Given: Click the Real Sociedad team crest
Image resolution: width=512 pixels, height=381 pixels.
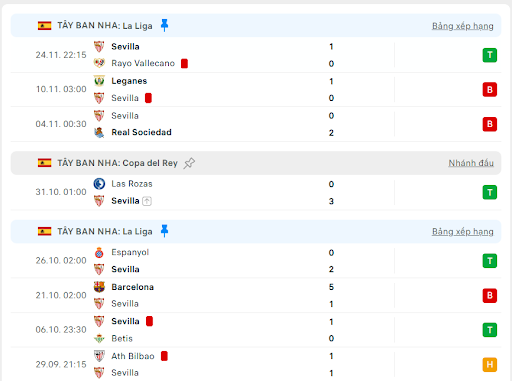Looking at the screenshot, I should [x=99, y=132].
